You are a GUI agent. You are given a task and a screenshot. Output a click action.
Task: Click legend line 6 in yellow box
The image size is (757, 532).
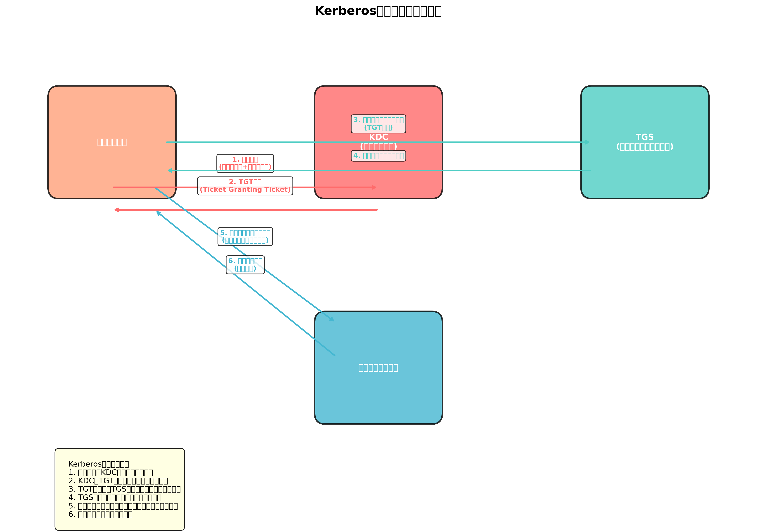coord(100,515)
